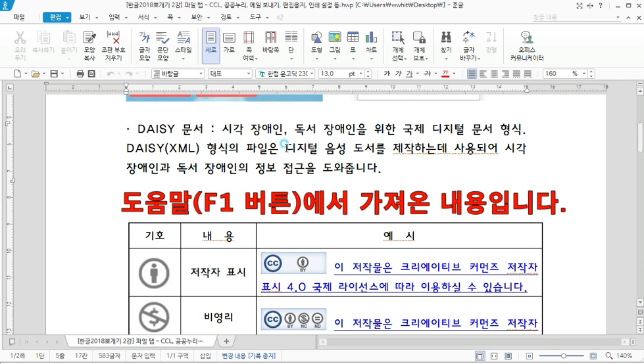The image size is (644, 364).
Task: Open 글자 모양 character format dialog
Action: click(145, 45)
